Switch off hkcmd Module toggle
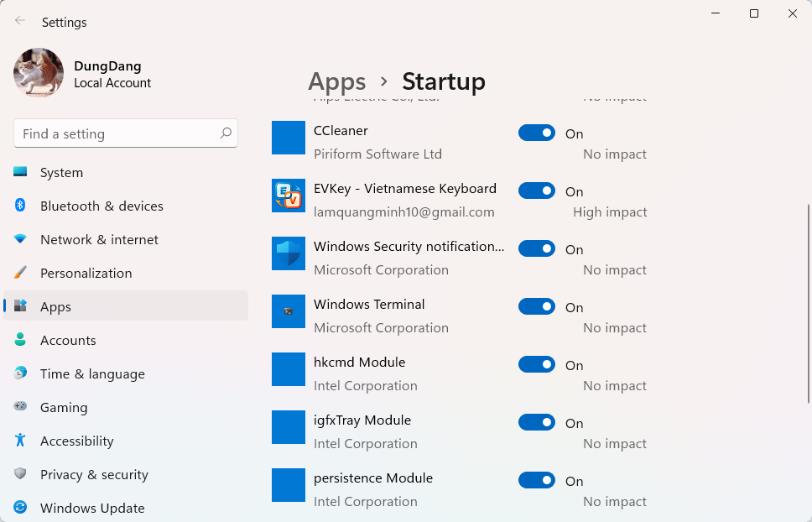 point(537,364)
